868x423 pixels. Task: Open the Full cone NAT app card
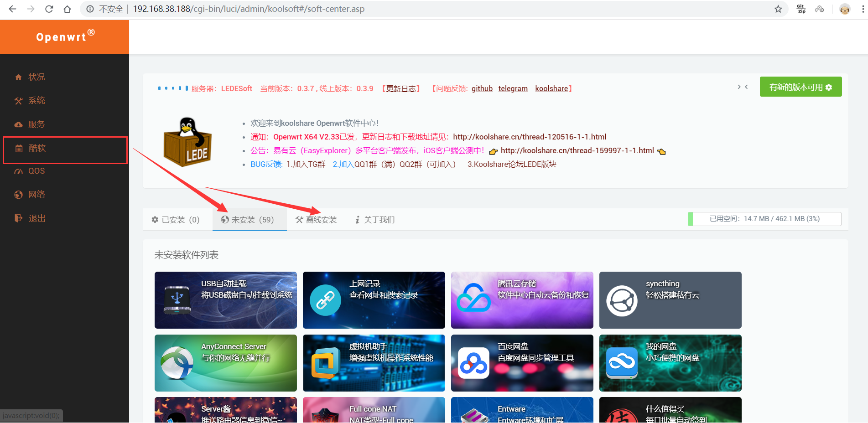374,410
